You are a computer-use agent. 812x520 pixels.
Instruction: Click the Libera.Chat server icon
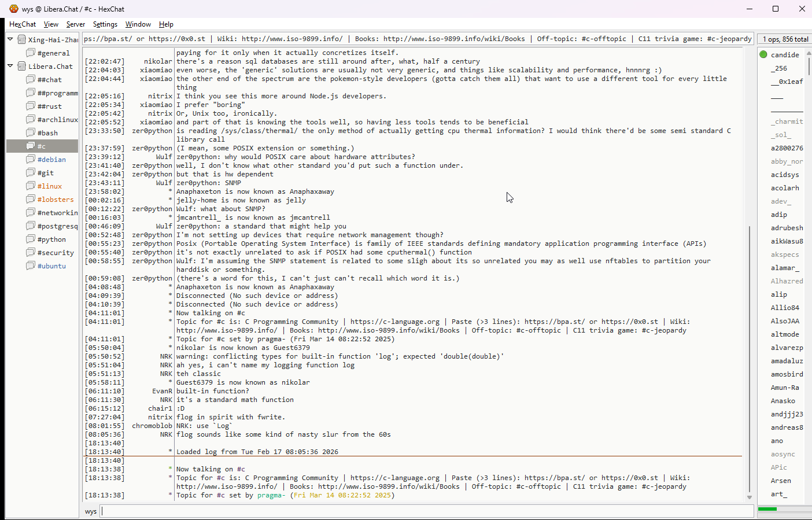[21, 66]
